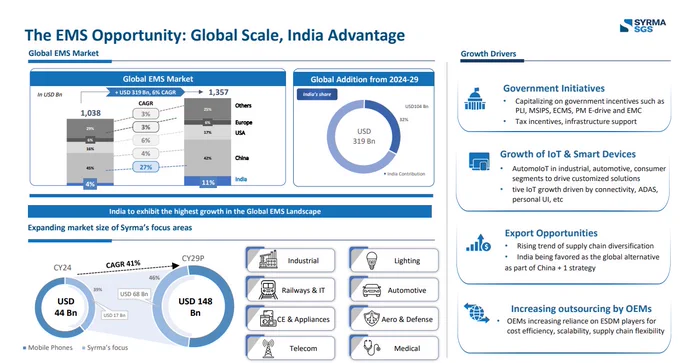Click the 1,357 market total value

[218, 92]
